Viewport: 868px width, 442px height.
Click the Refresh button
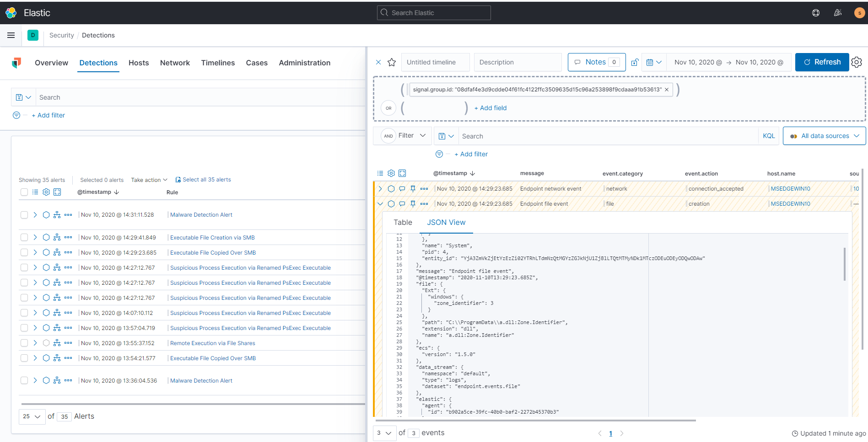point(822,62)
